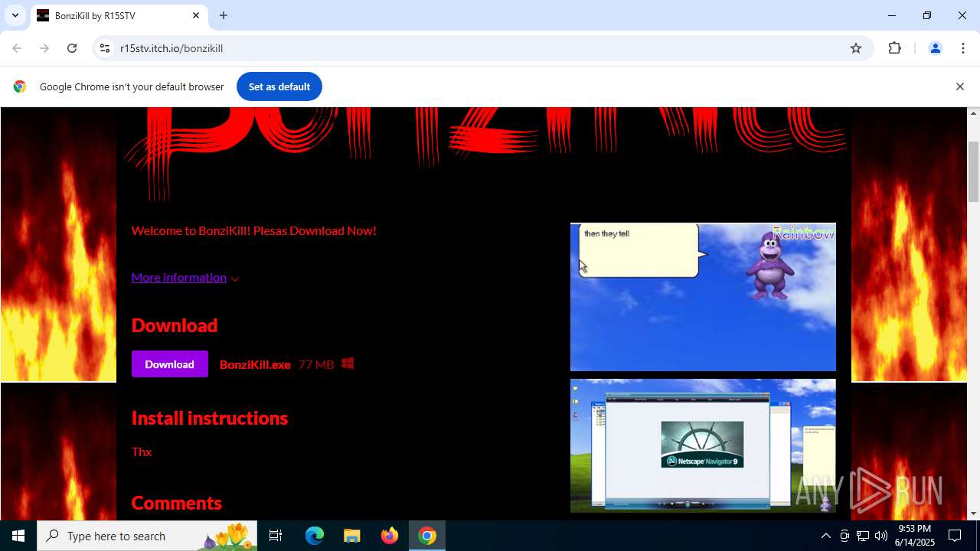Minimize the Chrome window

pyautogui.click(x=892, y=15)
